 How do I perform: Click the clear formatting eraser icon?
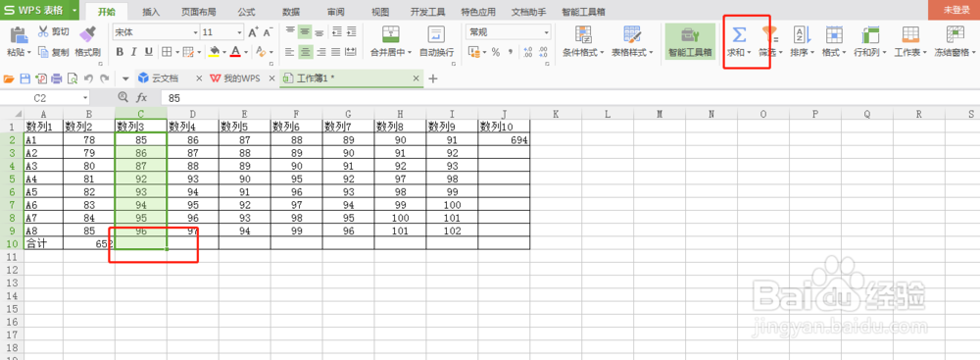[262, 52]
